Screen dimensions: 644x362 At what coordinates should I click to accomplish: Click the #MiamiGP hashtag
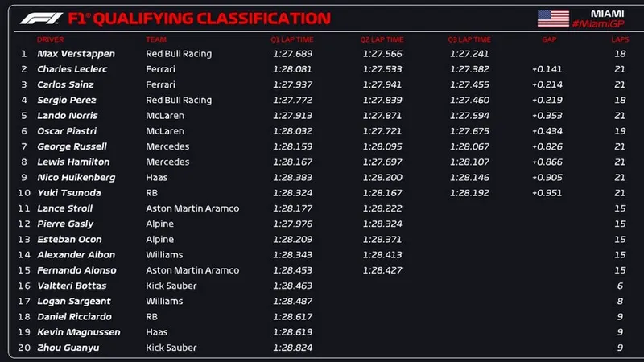[x=598, y=24]
